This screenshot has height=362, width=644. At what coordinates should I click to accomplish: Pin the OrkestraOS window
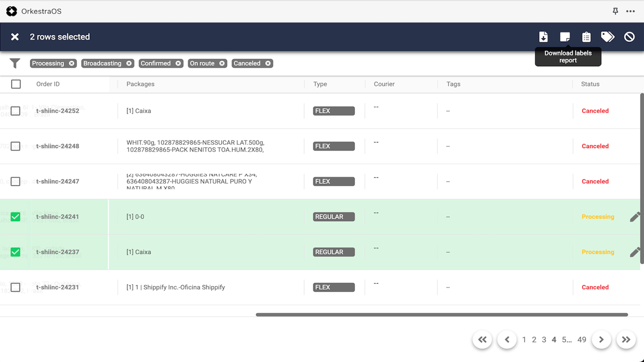click(x=615, y=11)
